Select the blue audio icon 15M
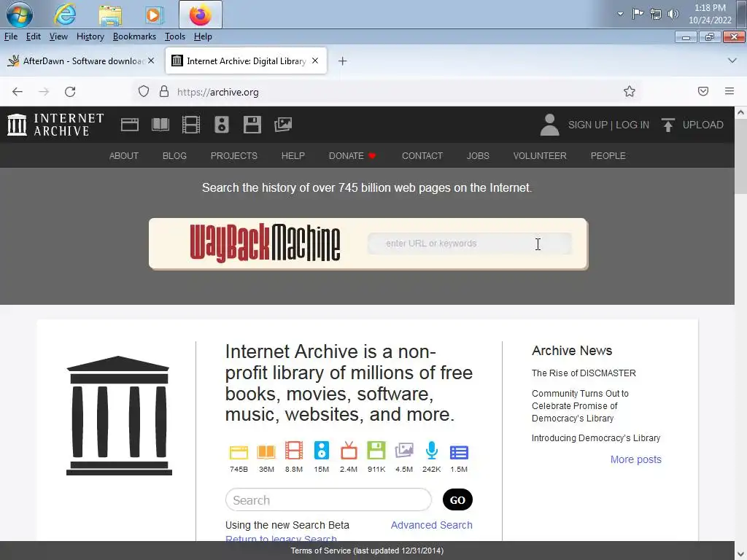This screenshot has height=560, width=747. coord(322,451)
